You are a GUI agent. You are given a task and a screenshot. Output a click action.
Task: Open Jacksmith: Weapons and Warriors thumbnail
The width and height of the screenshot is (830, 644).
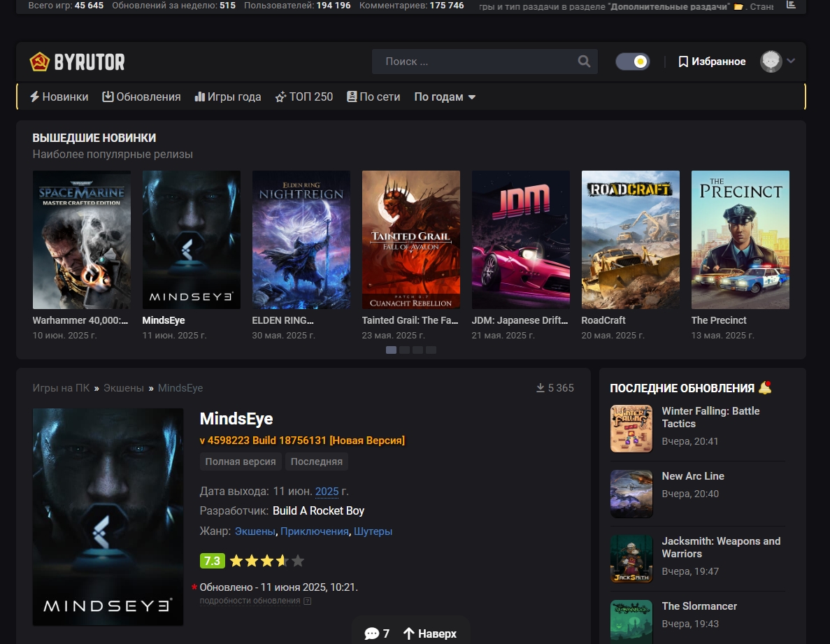pos(631,559)
